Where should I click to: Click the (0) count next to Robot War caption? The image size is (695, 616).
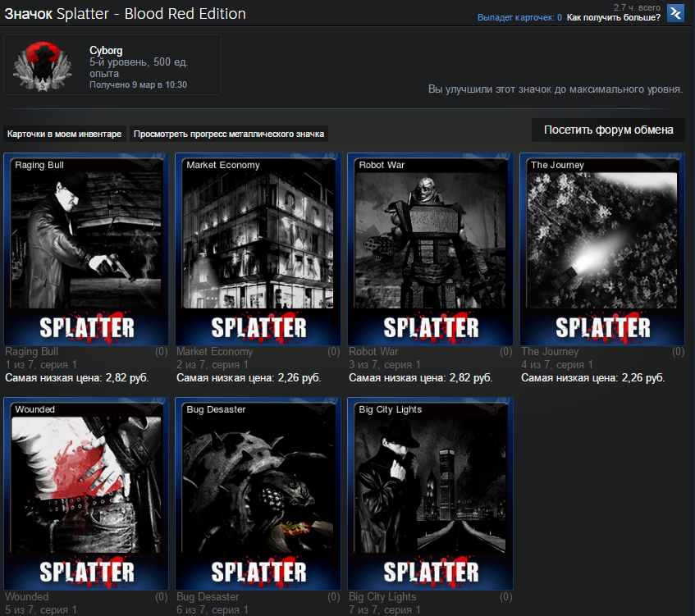pos(505,351)
